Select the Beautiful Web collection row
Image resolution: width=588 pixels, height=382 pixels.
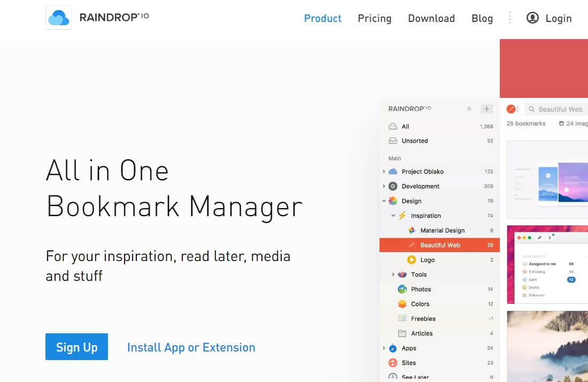pos(439,245)
